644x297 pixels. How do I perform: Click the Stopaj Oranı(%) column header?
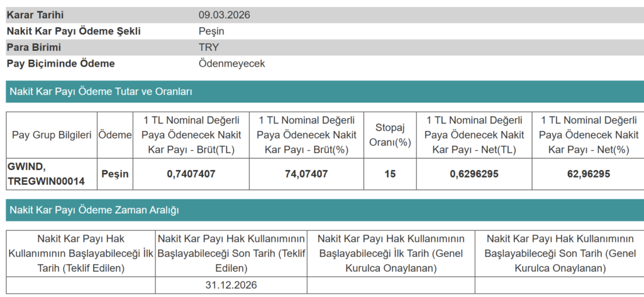[389, 135]
